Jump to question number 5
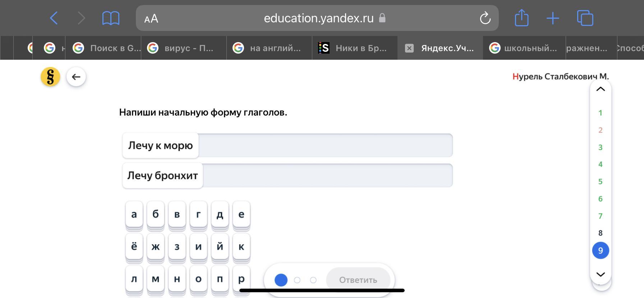This screenshot has height=298, width=644. (600, 182)
